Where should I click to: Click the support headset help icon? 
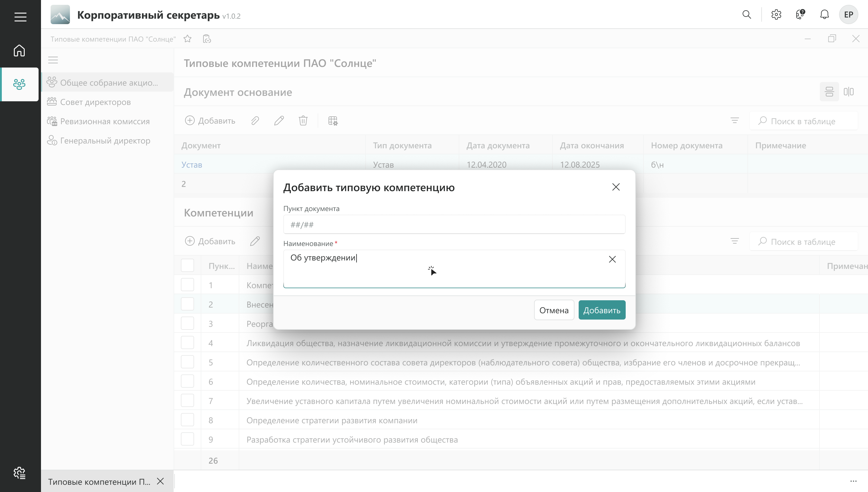pos(800,14)
